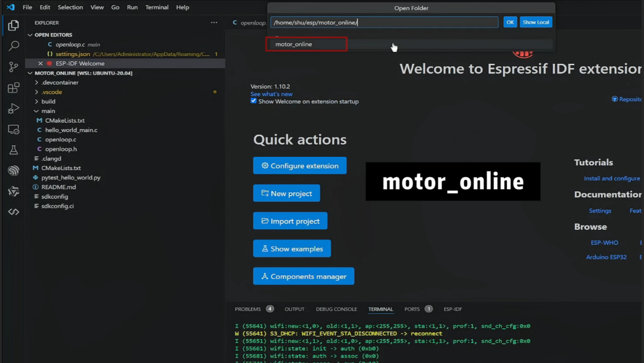Switch to the Problems panel tab
This screenshot has width=644, height=363.
[247, 309]
